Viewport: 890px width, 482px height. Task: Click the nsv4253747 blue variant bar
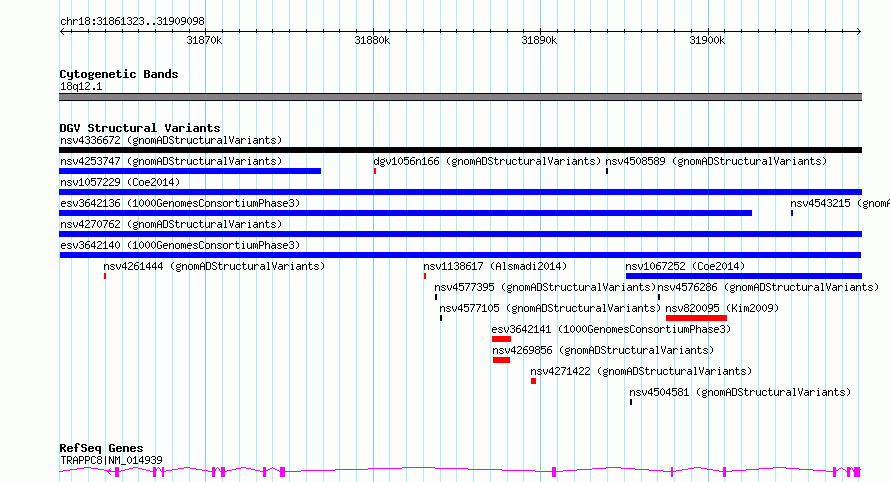[190, 171]
